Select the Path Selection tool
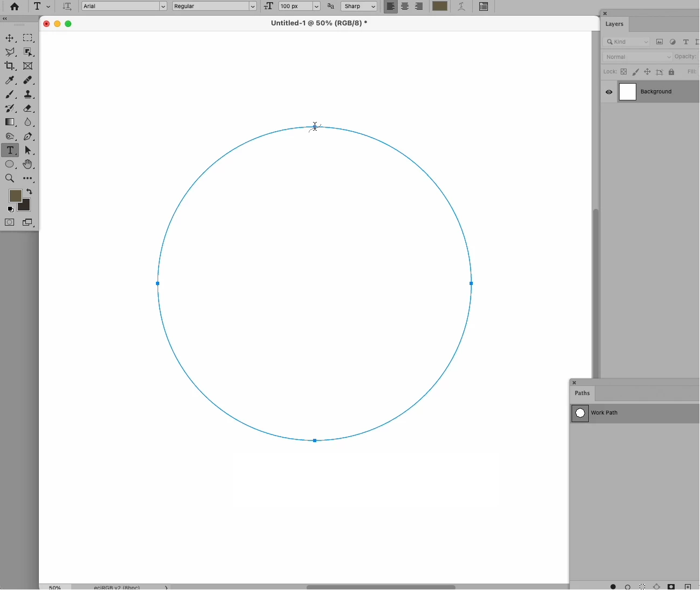Image resolution: width=700 pixels, height=590 pixels. [28, 151]
